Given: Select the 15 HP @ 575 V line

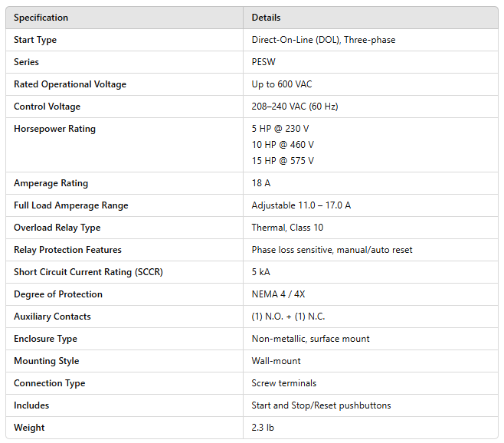Looking at the screenshot, I should 283,161.
